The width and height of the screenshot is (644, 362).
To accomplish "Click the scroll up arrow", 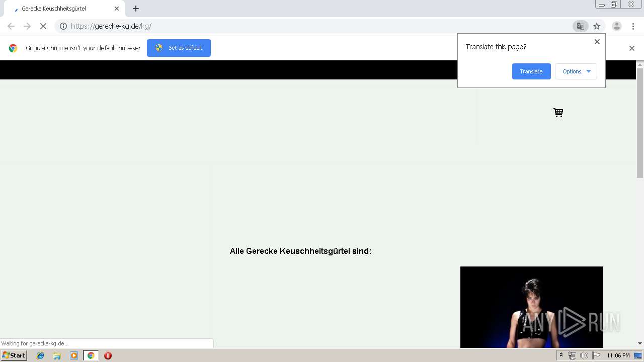I will click(x=640, y=64).
